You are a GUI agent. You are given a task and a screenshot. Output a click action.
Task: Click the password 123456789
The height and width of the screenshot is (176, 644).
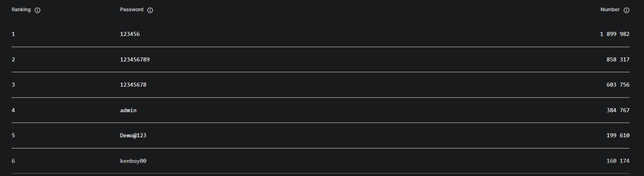pos(135,59)
